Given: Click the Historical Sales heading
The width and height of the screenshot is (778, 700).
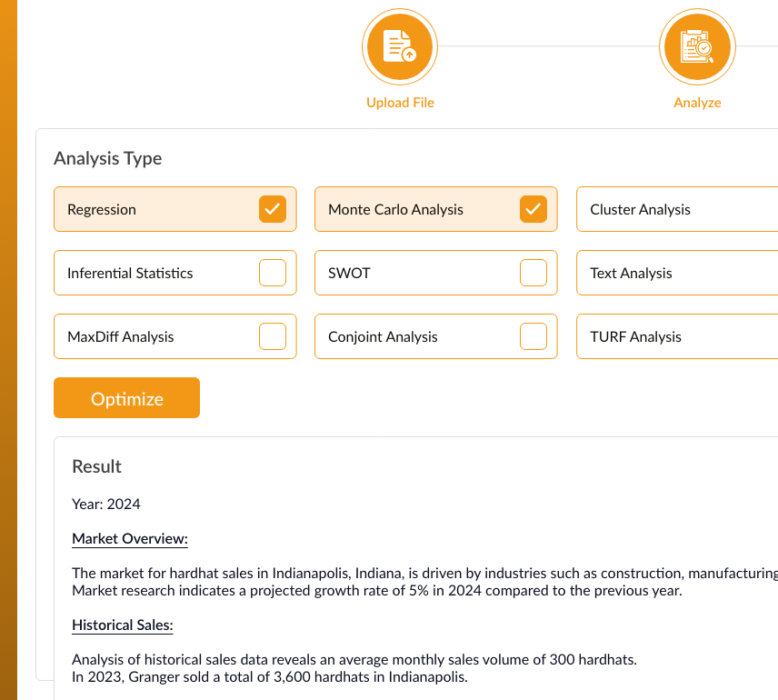Looking at the screenshot, I should [123, 625].
